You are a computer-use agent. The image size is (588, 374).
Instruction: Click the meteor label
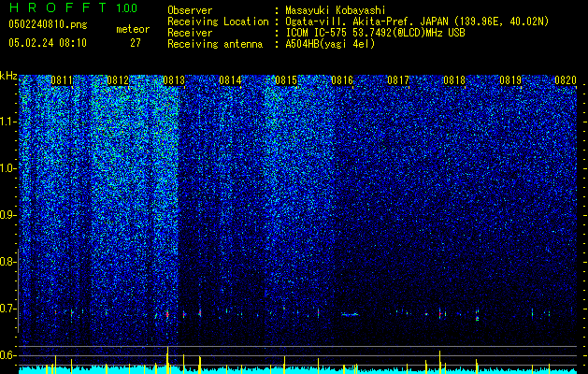point(133,29)
